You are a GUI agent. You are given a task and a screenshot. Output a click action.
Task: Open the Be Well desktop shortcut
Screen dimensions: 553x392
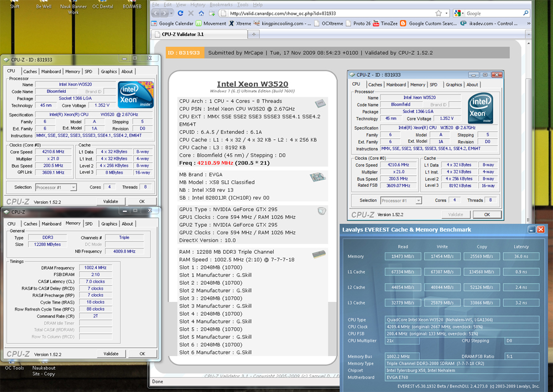44,5
